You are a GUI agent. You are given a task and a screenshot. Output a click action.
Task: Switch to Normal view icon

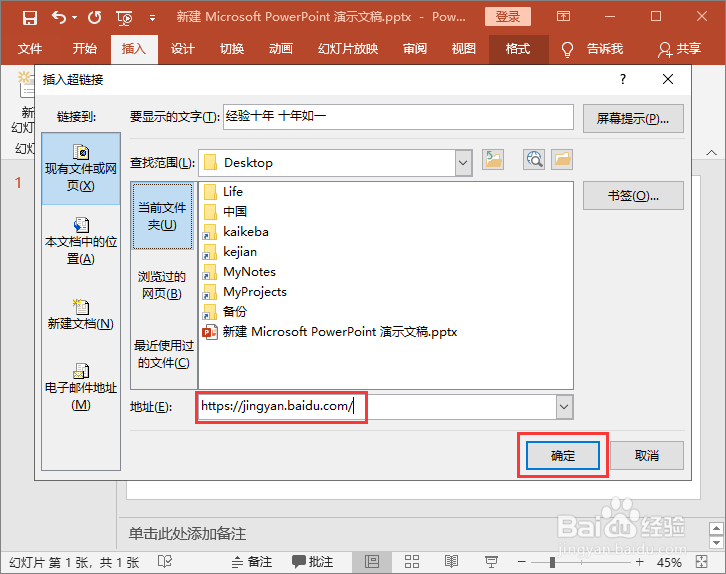(372, 562)
